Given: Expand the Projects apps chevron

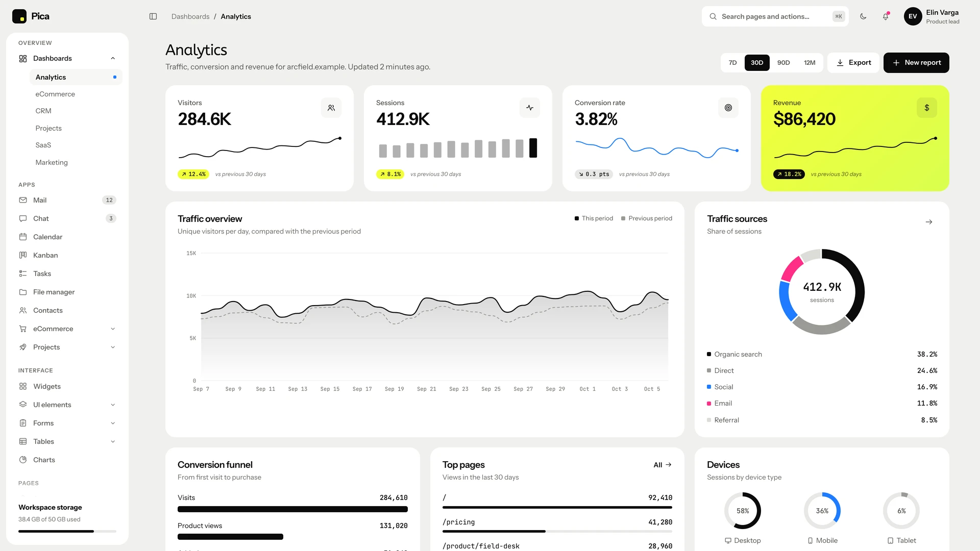Looking at the screenshot, I should 113,347.
